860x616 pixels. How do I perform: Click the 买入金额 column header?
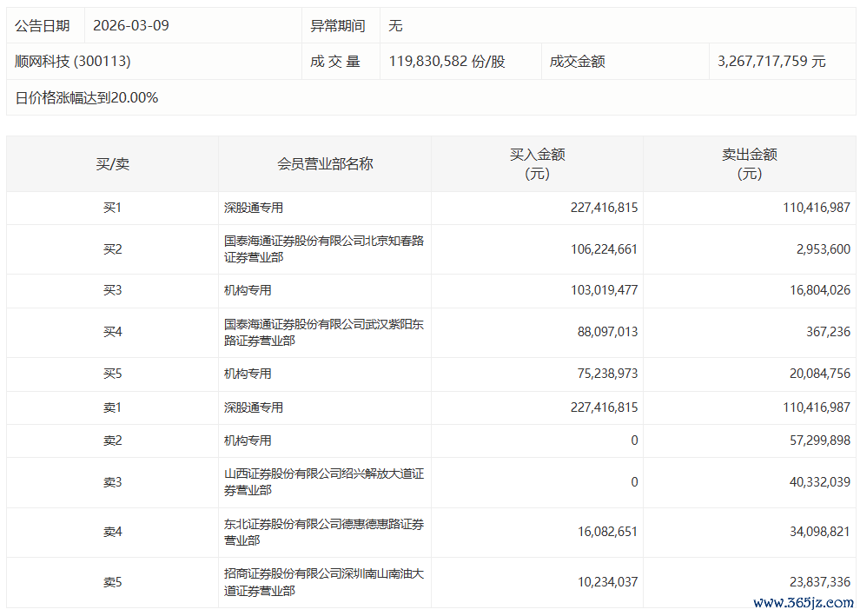[537, 164]
